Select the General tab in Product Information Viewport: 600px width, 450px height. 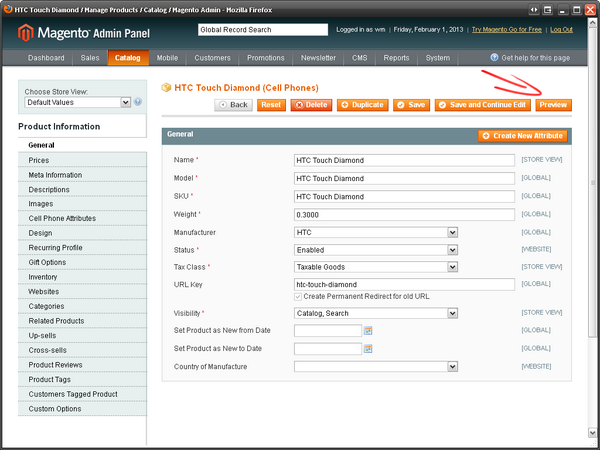coord(82,145)
